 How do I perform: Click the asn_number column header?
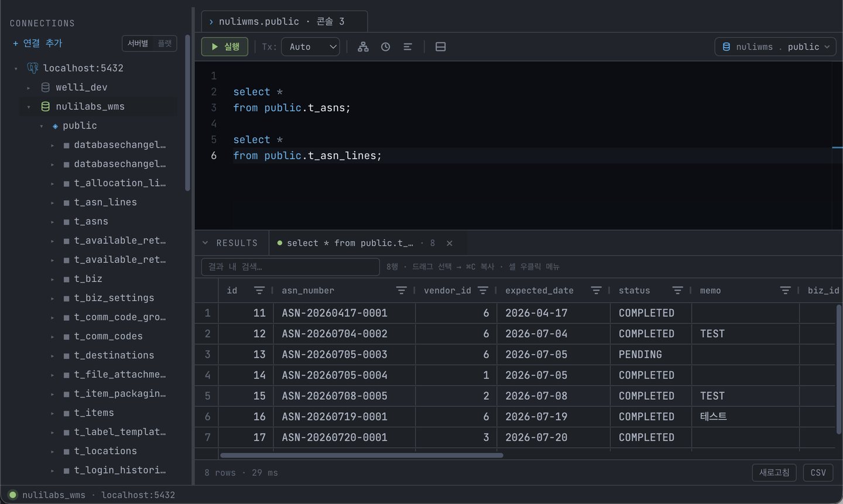coord(308,290)
